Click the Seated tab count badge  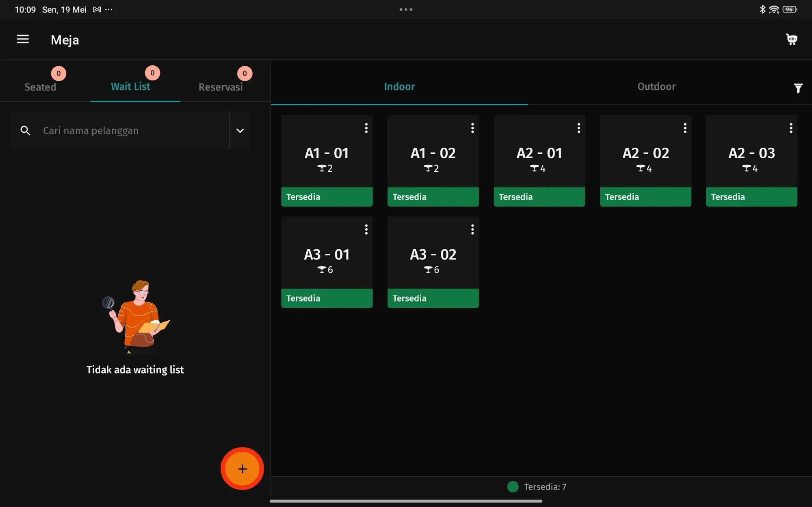click(x=58, y=73)
